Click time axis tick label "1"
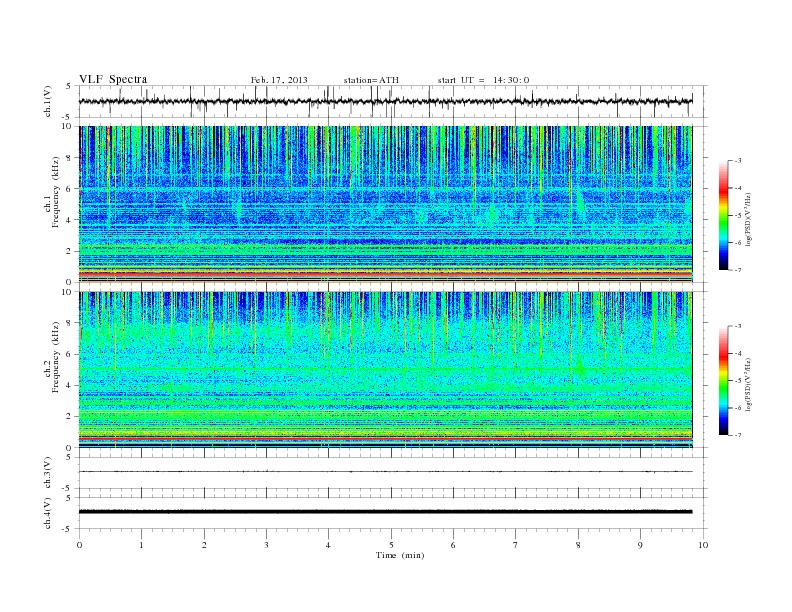This screenshot has width=792, height=612. 141,545
